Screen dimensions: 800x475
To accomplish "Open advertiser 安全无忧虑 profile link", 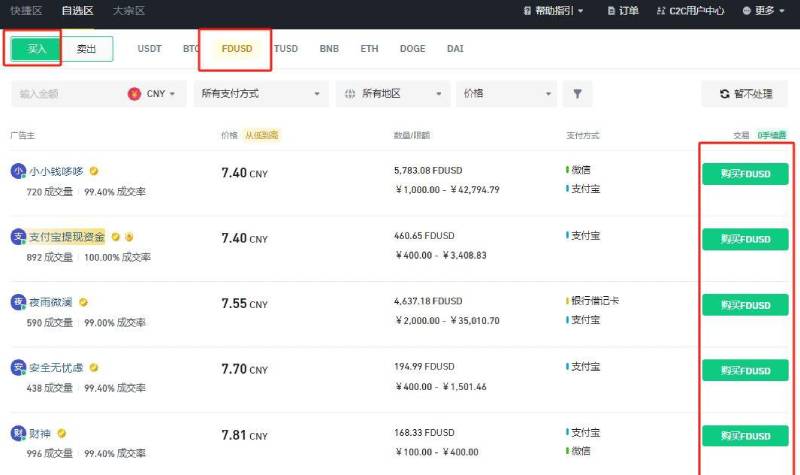I will (56, 367).
